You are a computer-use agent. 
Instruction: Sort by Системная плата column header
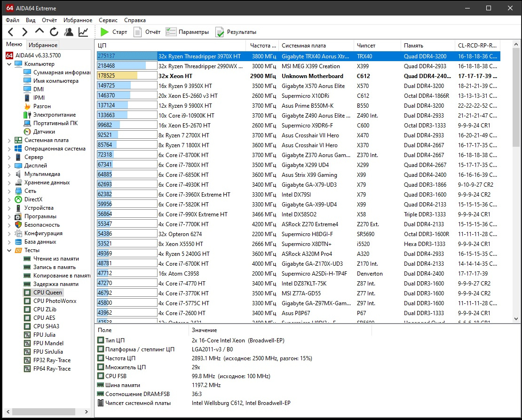click(316, 46)
